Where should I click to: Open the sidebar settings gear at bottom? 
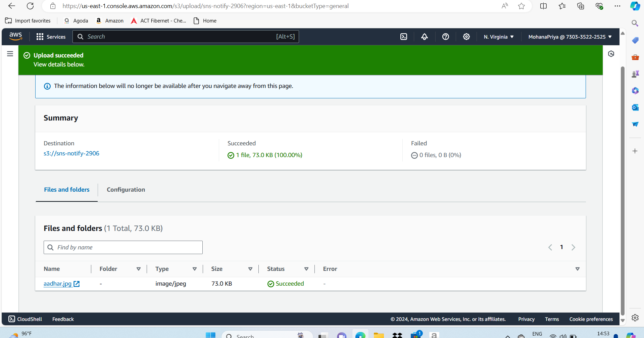click(x=635, y=318)
